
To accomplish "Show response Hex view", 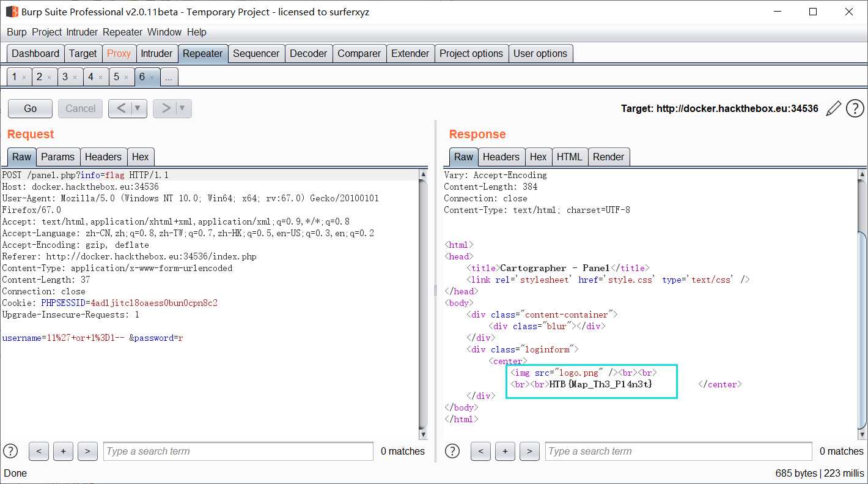I will tap(538, 157).
